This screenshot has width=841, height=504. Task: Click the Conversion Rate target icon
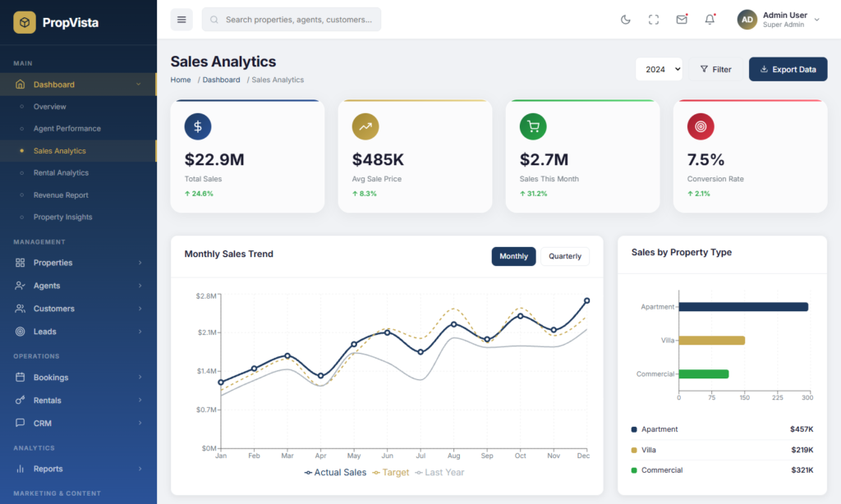click(x=701, y=126)
